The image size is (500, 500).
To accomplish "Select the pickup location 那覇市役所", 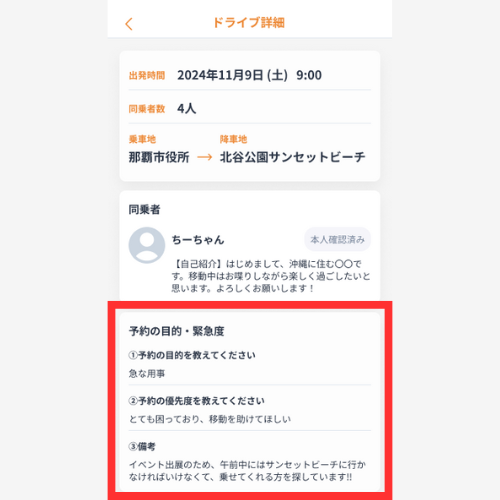I will pyautogui.click(x=159, y=157).
